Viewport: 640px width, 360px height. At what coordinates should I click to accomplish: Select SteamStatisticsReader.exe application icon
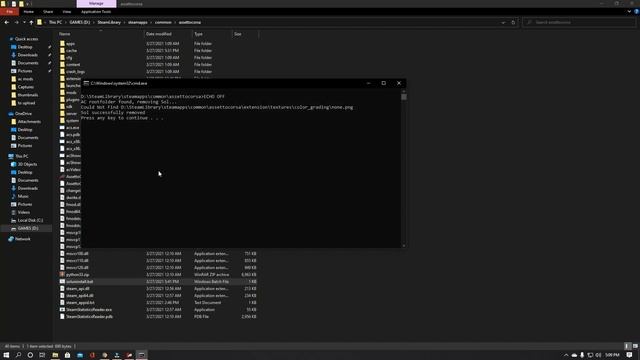(62, 310)
